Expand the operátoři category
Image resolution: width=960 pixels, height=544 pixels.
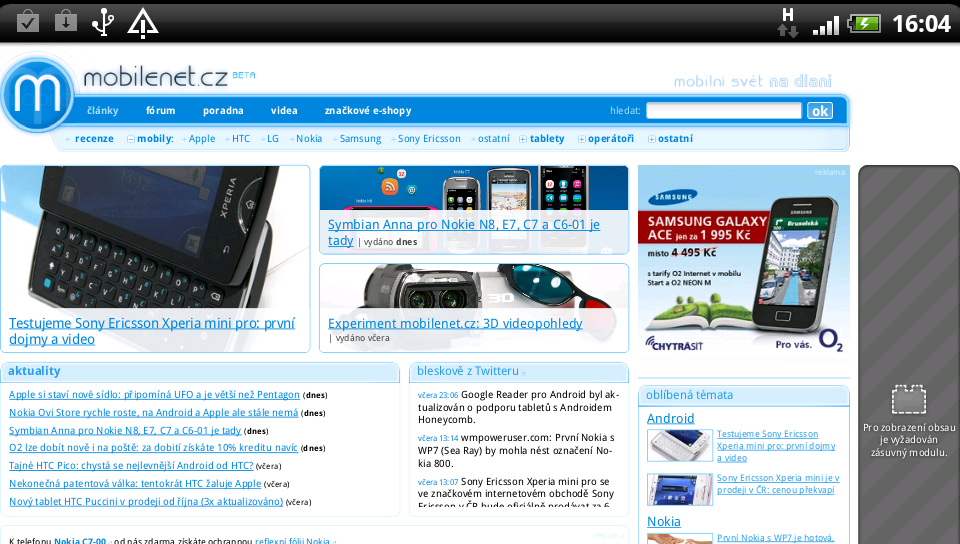(581, 139)
